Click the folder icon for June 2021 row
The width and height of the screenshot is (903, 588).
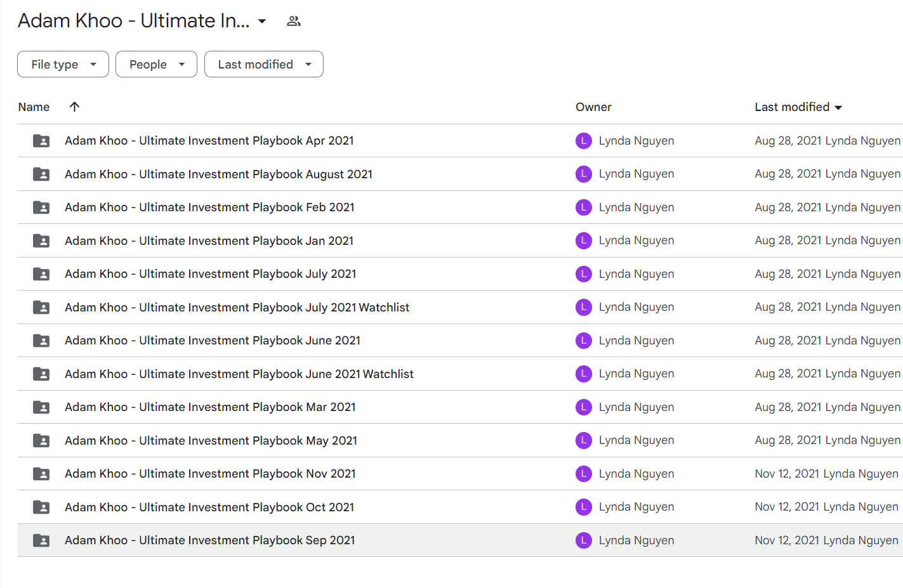(41, 341)
